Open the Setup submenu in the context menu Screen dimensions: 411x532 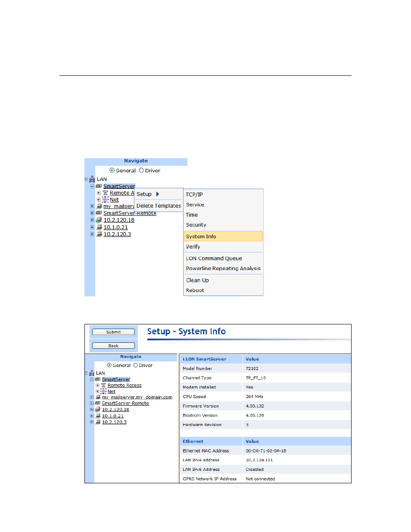pyautogui.click(x=159, y=194)
